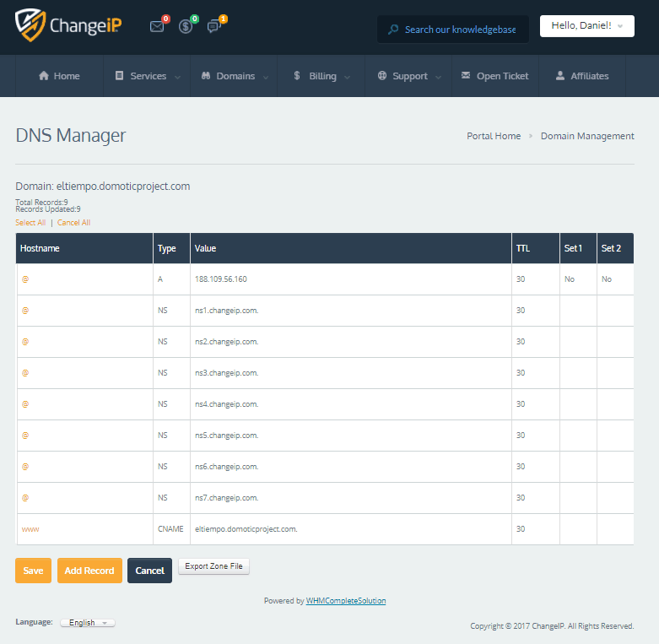Click the ns1.changeip.com. value
The image size is (659, 644).
pyautogui.click(x=226, y=311)
